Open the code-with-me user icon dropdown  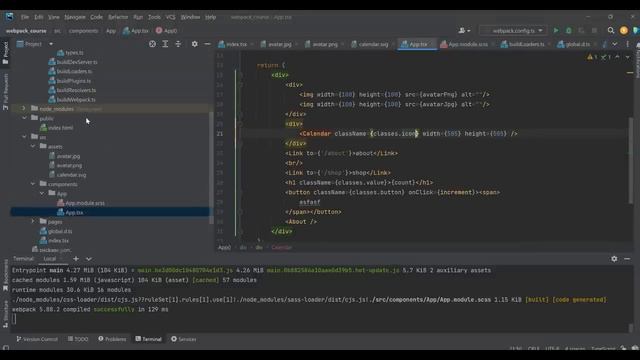(x=464, y=31)
